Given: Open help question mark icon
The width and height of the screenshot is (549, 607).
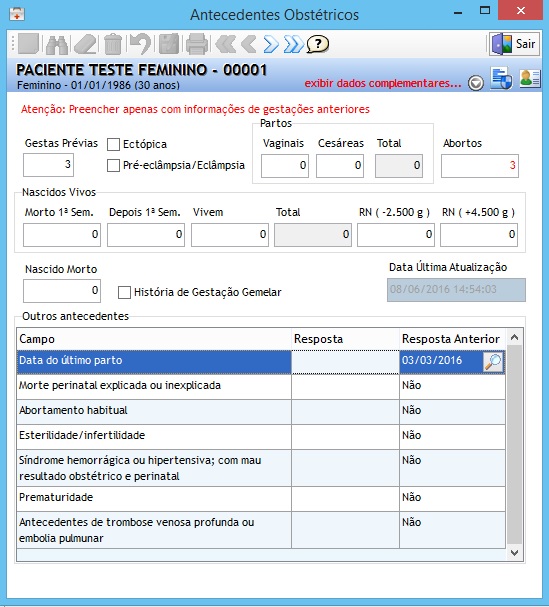Looking at the screenshot, I should [x=318, y=44].
